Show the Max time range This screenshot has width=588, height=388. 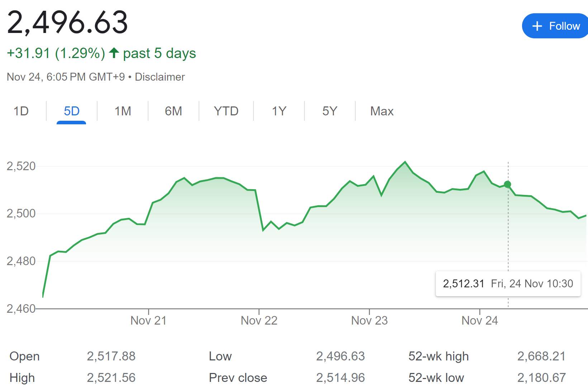pyautogui.click(x=382, y=111)
